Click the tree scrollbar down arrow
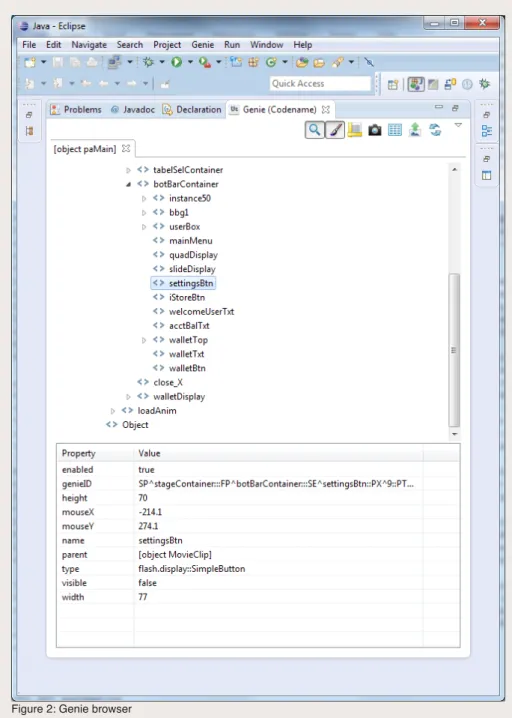 [454, 434]
